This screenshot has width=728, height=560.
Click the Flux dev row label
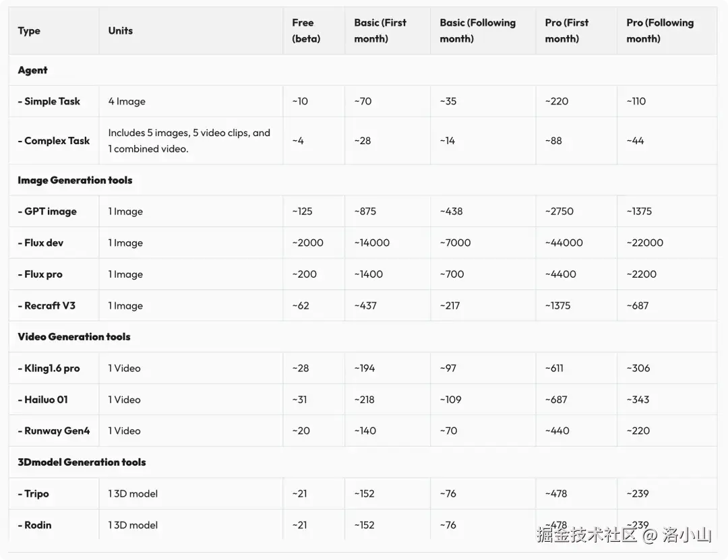tap(41, 243)
